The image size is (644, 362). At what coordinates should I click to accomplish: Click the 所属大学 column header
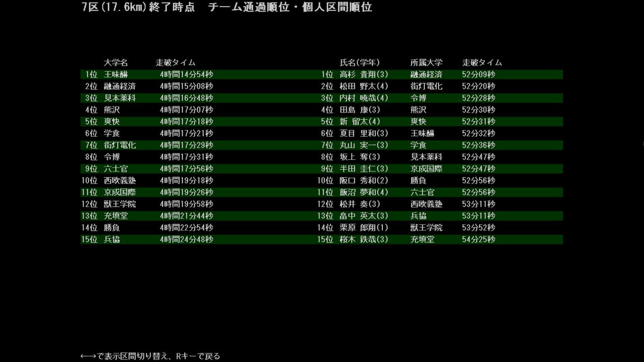click(x=426, y=63)
